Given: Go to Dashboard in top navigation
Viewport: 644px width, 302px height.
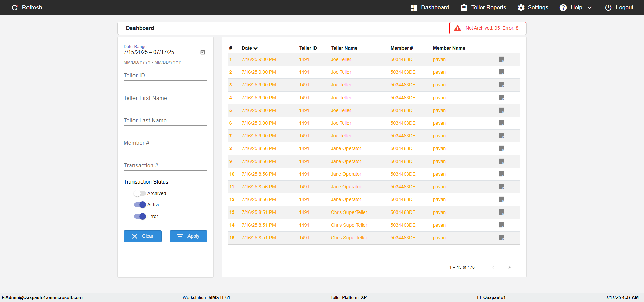Looking at the screenshot, I should pos(430,7).
